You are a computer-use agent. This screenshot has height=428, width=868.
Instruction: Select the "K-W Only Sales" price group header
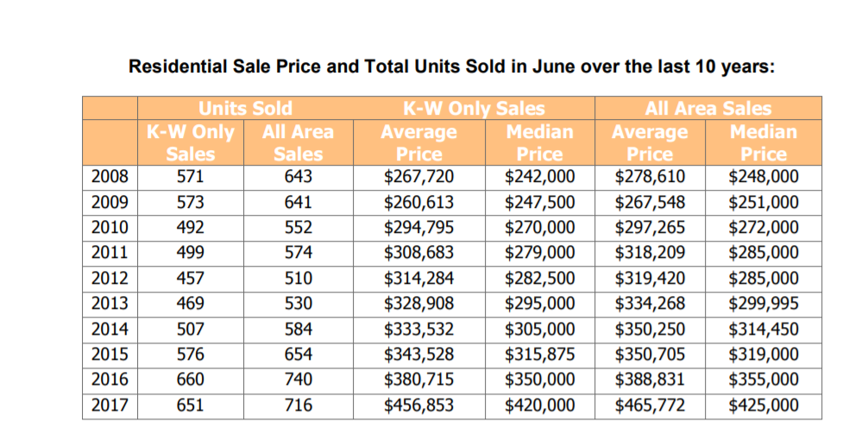coord(474,109)
